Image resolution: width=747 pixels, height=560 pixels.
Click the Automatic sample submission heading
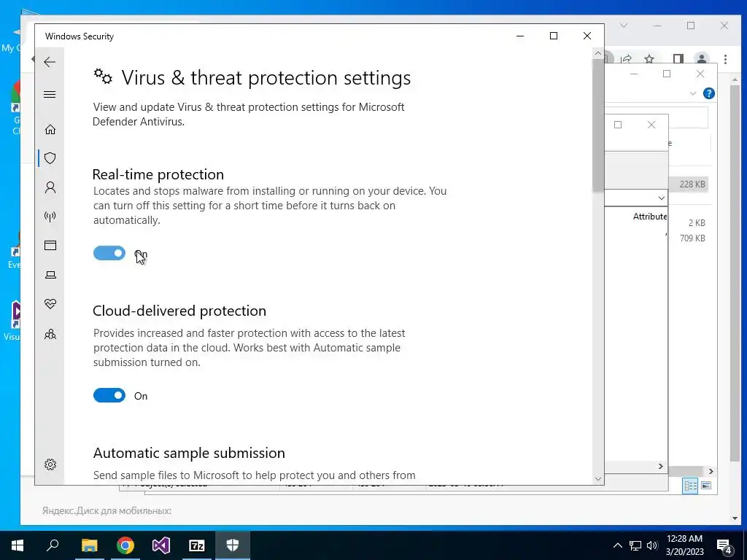click(x=189, y=453)
